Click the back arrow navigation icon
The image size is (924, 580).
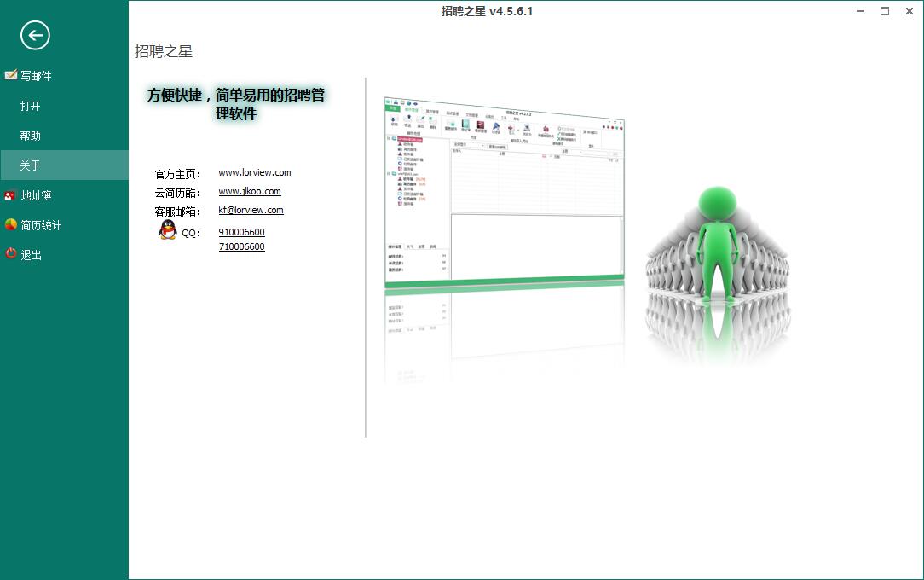click(x=34, y=36)
